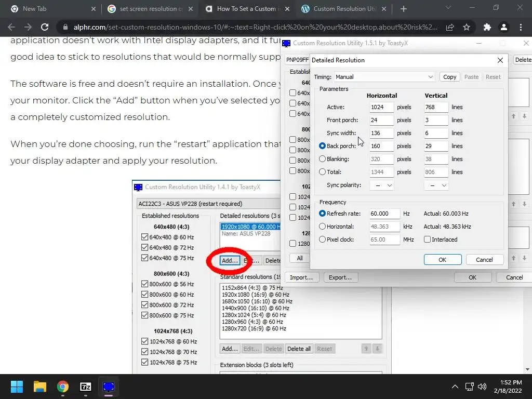The image size is (532, 399).
Task: Close the New Tab tab
Action: [x=94, y=9]
